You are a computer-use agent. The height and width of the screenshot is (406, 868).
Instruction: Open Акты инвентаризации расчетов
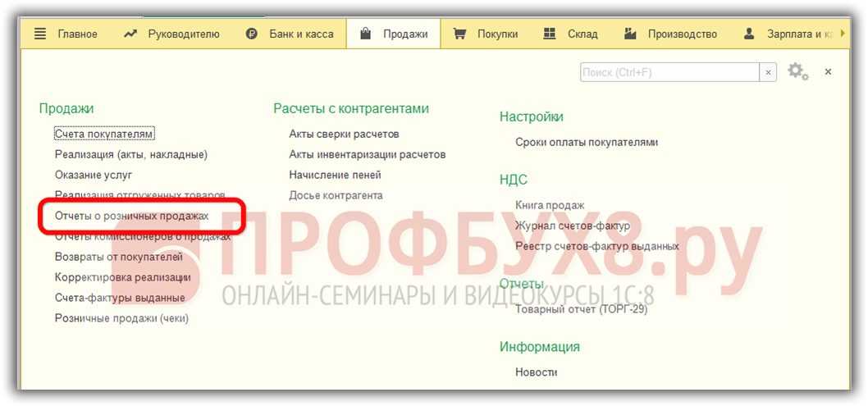point(367,154)
